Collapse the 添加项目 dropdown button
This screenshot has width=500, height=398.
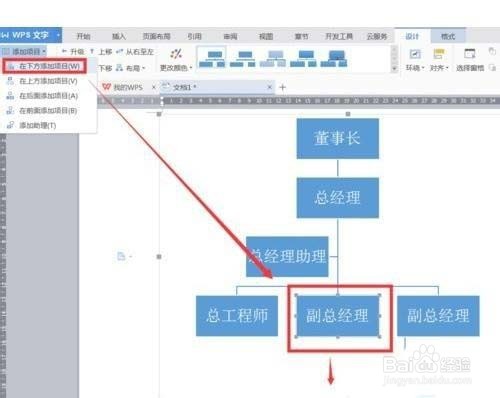point(24,51)
